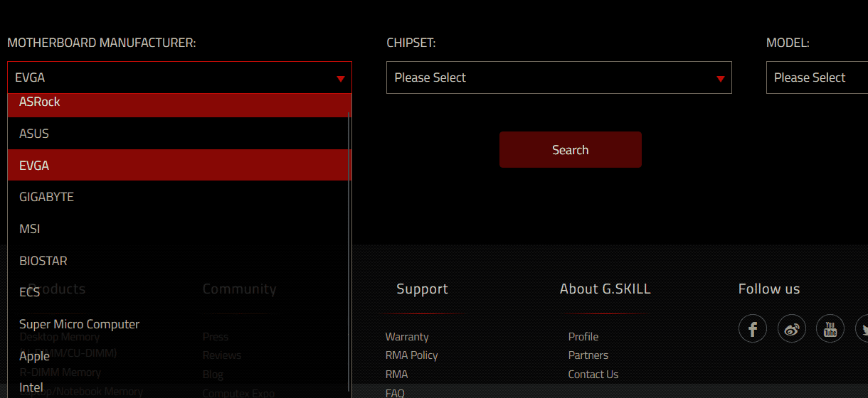Open the Weibo social icon

(791, 329)
